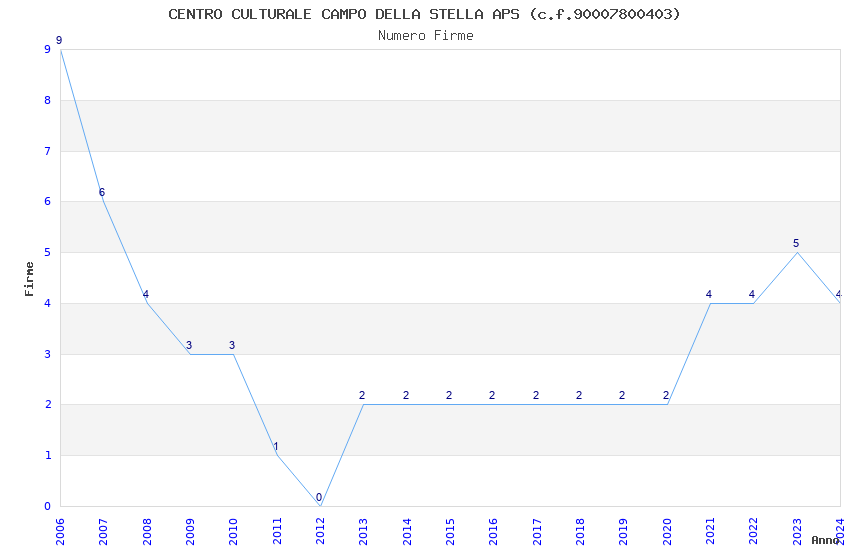
Task: Select the 2015 year label
Action: [450, 532]
